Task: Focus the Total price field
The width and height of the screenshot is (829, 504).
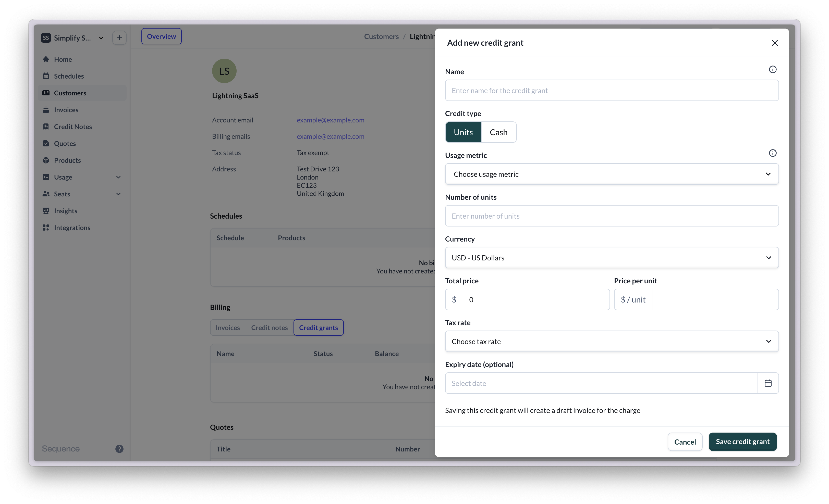Action: tap(536, 299)
